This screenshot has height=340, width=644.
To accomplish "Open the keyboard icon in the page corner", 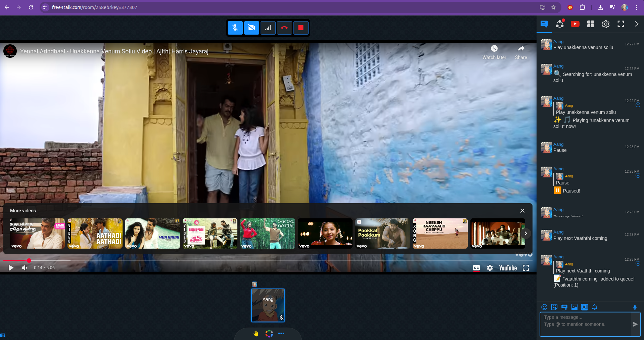I will tap(3, 335).
